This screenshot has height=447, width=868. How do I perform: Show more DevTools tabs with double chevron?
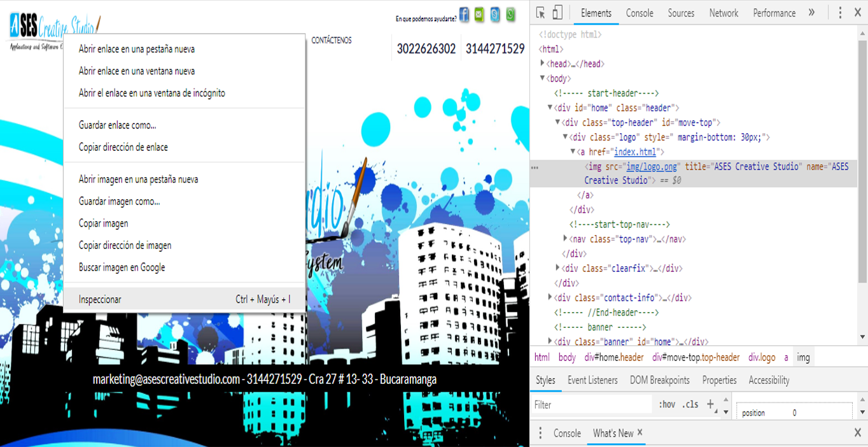(x=811, y=13)
